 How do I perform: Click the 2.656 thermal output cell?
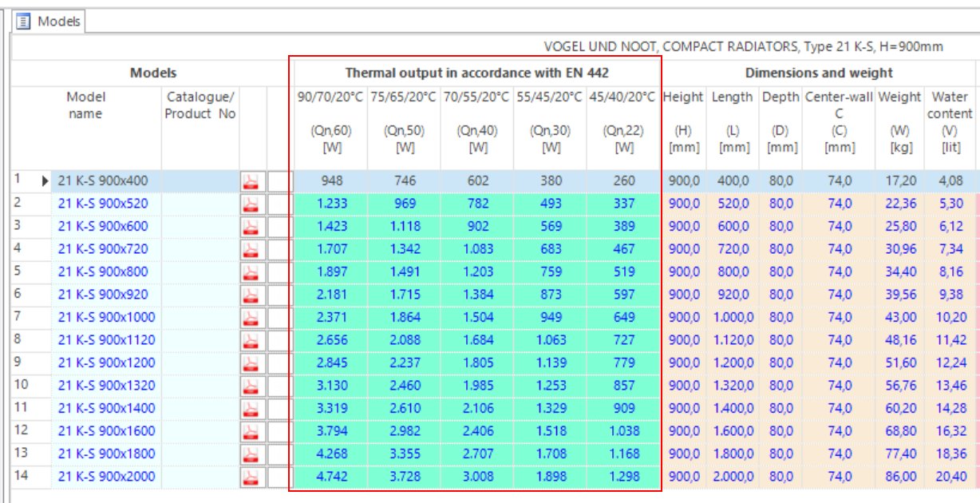[x=330, y=340]
